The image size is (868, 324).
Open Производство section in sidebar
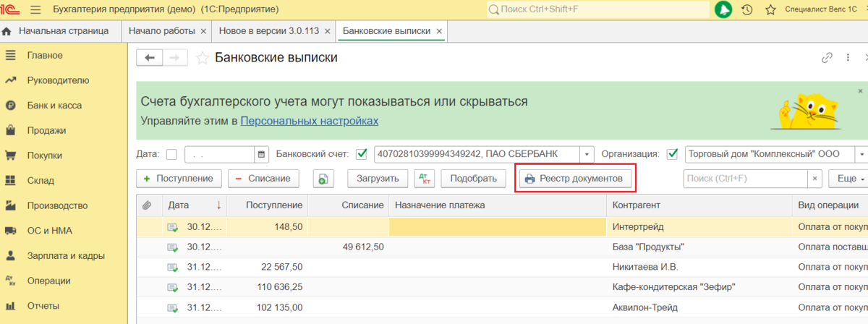tap(57, 205)
